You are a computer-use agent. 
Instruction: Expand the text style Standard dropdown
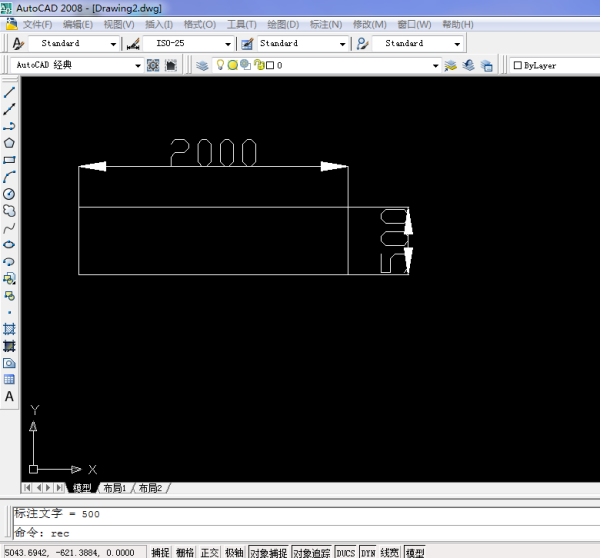click(113, 44)
